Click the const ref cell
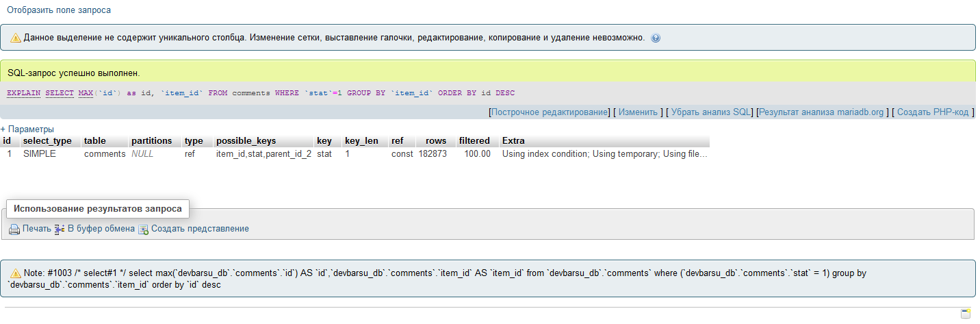The width and height of the screenshot is (980, 324). (x=402, y=154)
